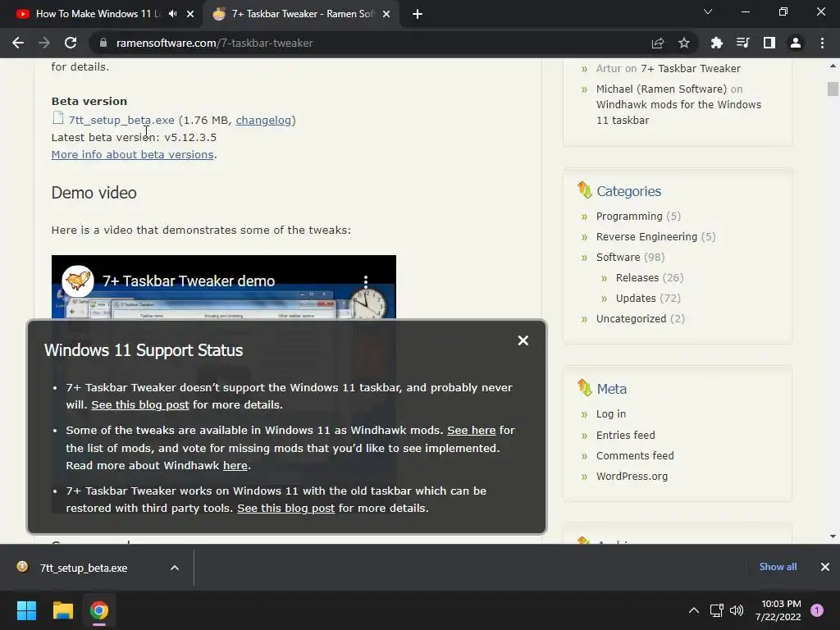Click the 7+ Taskbar Tweaker demo video
Viewport: 840px width, 630px height.
click(223, 287)
